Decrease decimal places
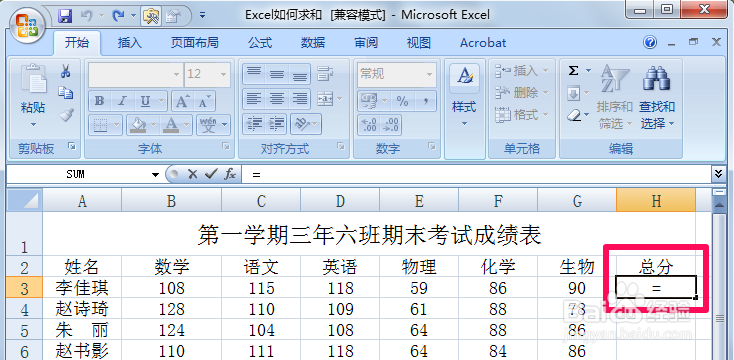 click(391, 125)
